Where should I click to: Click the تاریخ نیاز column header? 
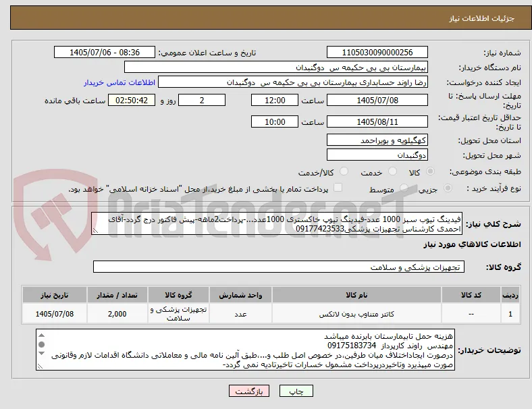tap(55, 295)
